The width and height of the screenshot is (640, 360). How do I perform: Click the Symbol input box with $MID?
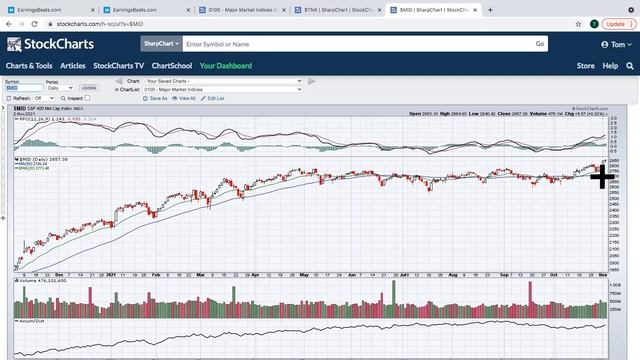pos(24,88)
